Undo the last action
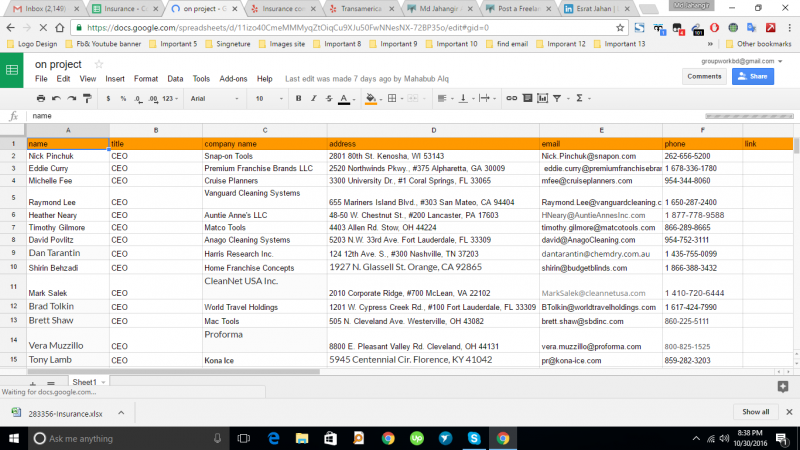 click(x=56, y=98)
